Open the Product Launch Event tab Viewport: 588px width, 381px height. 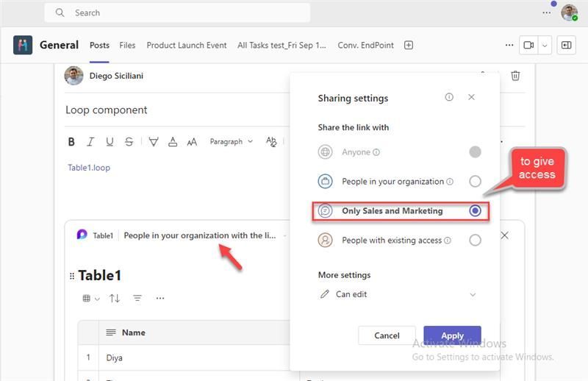187,45
